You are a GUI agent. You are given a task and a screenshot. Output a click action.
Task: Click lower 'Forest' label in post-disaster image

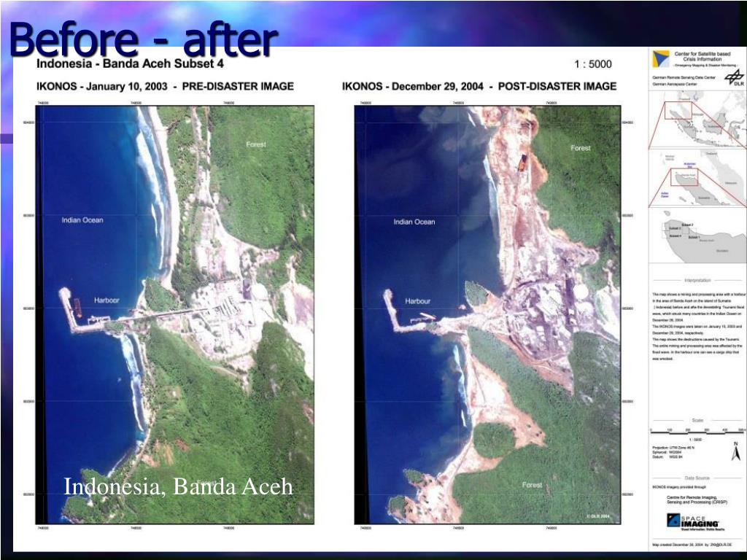point(532,485)
